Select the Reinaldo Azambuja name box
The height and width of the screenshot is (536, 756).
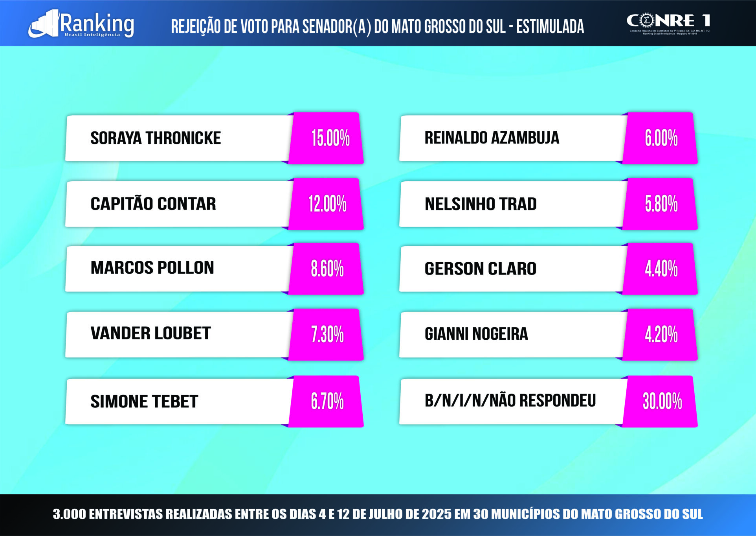pyautogui.click(x=513, y=138)
